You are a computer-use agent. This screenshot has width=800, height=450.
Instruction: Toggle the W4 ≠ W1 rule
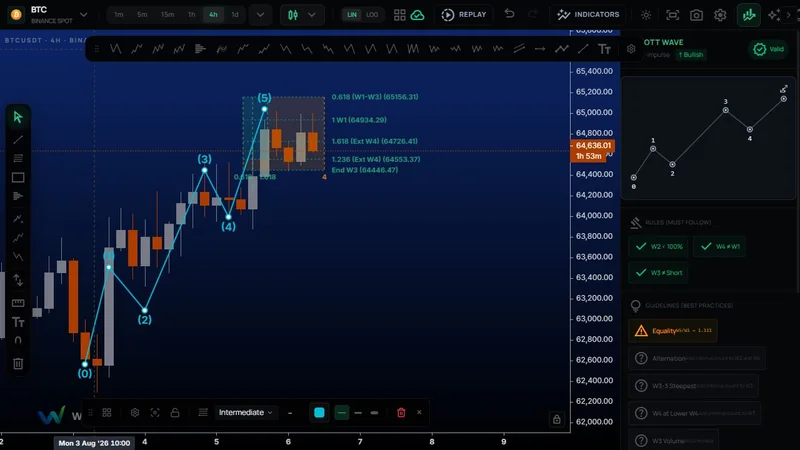pos(720,246)
